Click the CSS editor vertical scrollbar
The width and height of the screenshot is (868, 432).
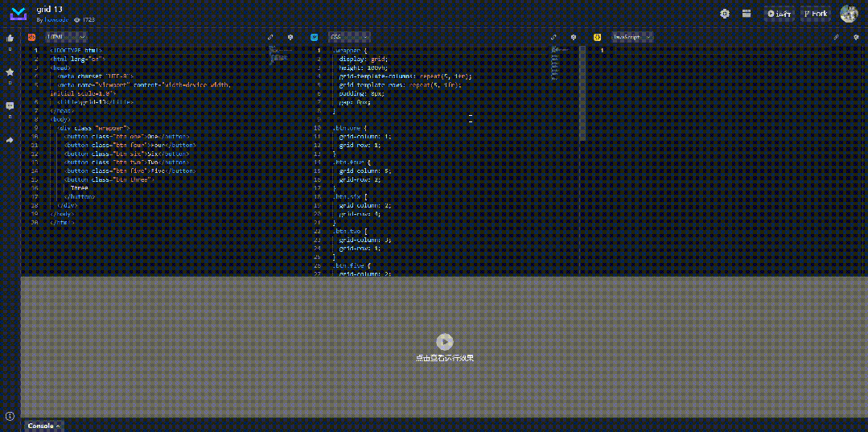[x=582, y=95]
